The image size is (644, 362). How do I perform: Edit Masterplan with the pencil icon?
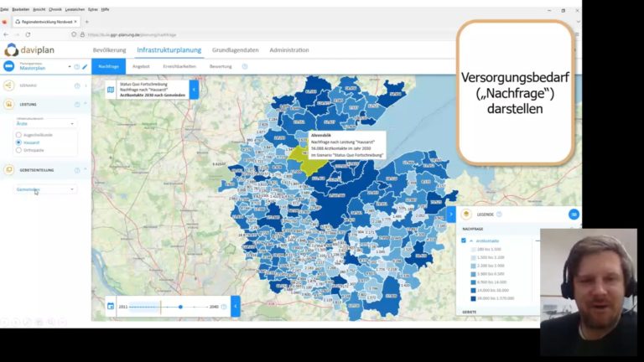click(x=85, y=66)
